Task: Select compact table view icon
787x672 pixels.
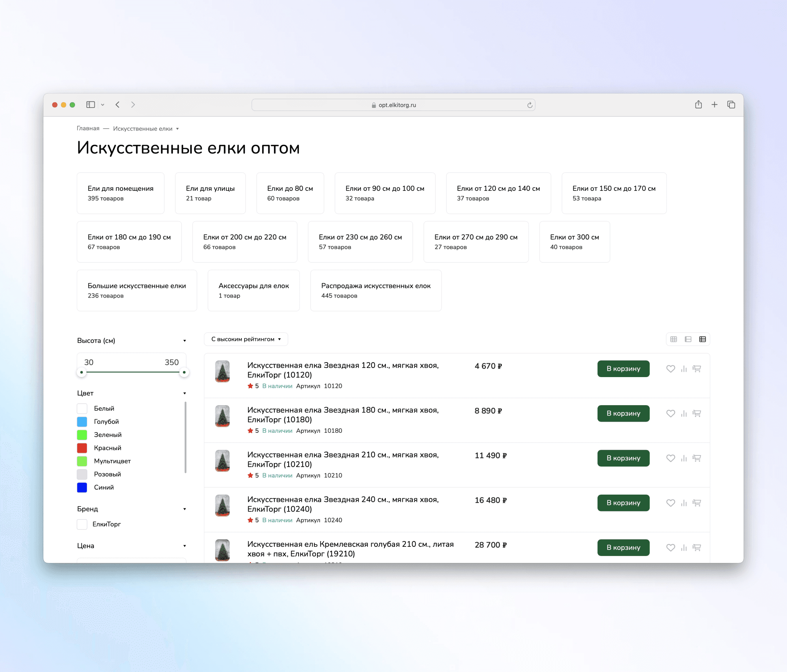Action: pos(702,339)
